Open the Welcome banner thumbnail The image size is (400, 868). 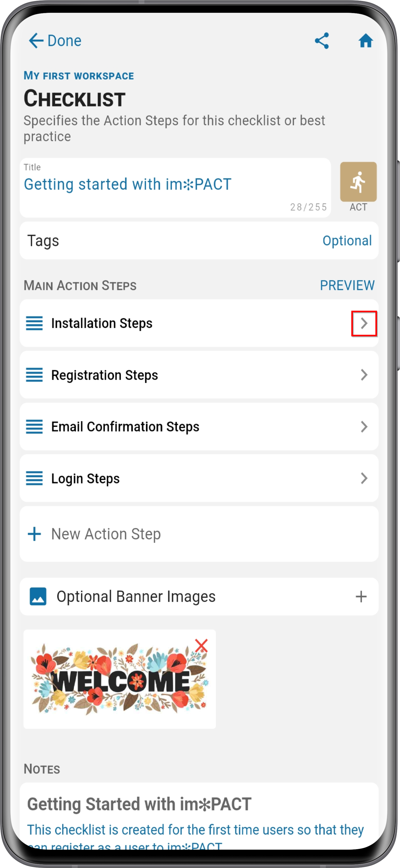point(119,679)
